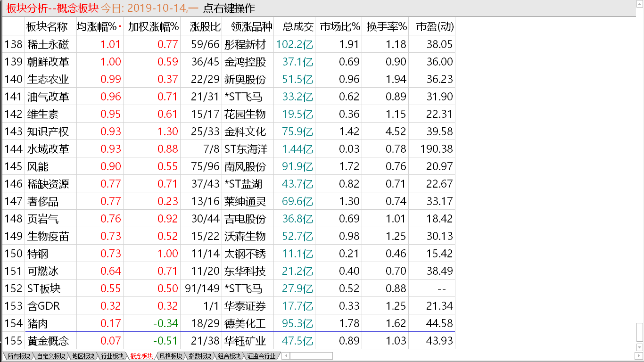
Task: Switch to the 所有板块 tab
Action: pos(19,356)
